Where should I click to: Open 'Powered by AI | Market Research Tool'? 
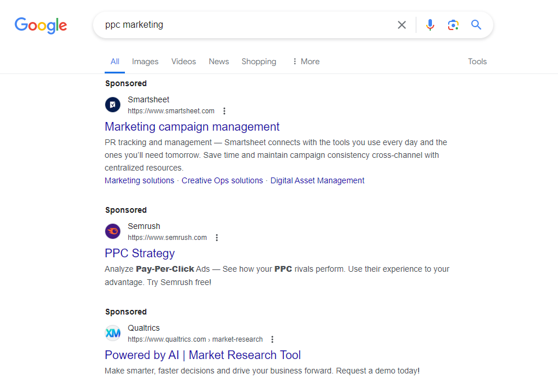click(x=203, y=355)
